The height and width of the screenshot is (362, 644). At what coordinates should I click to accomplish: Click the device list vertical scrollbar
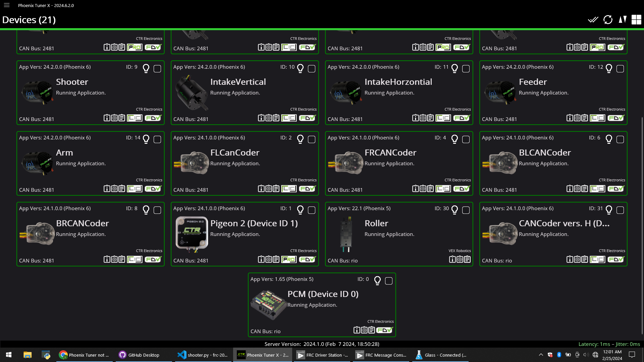pos(642,225)
